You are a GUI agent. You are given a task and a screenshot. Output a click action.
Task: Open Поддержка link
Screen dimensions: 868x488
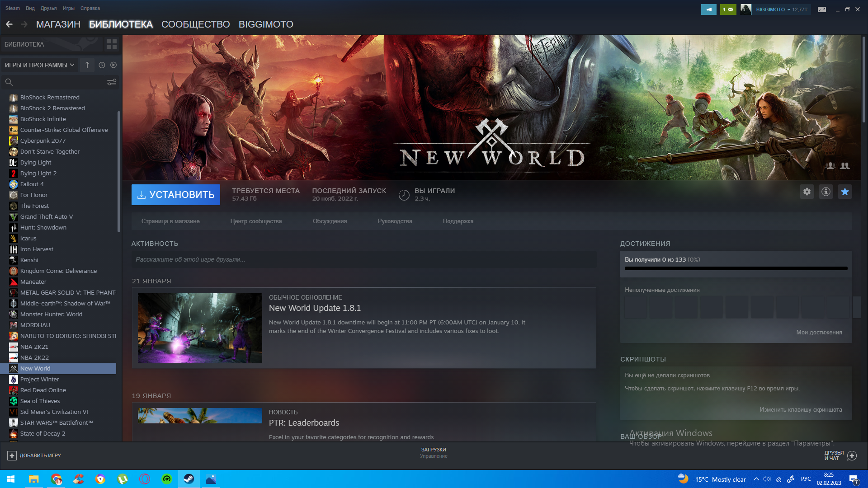coord(458,221)
